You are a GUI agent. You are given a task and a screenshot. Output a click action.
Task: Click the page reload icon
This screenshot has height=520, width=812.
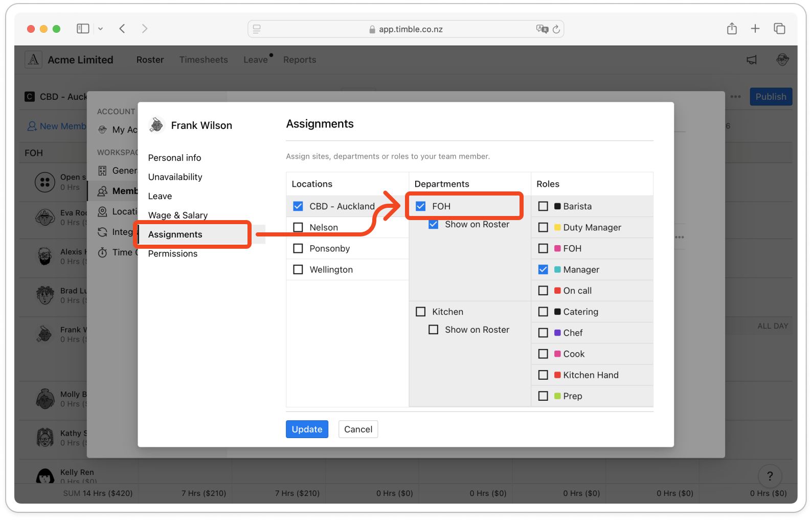point(556,29)
